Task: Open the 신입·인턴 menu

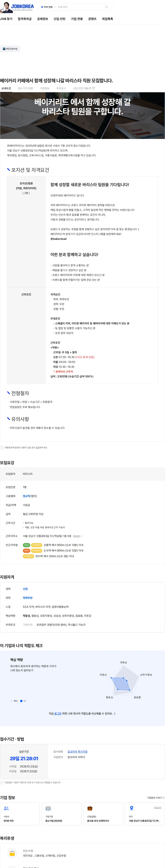Action: [59, 19]
